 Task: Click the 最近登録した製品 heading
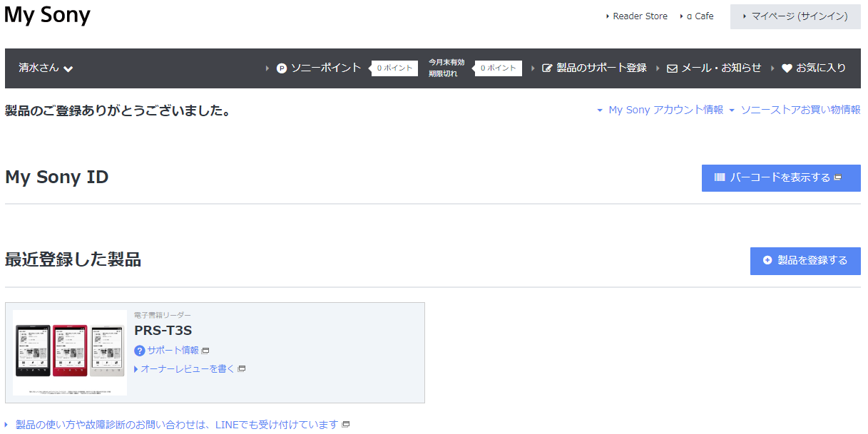(73, 259)
